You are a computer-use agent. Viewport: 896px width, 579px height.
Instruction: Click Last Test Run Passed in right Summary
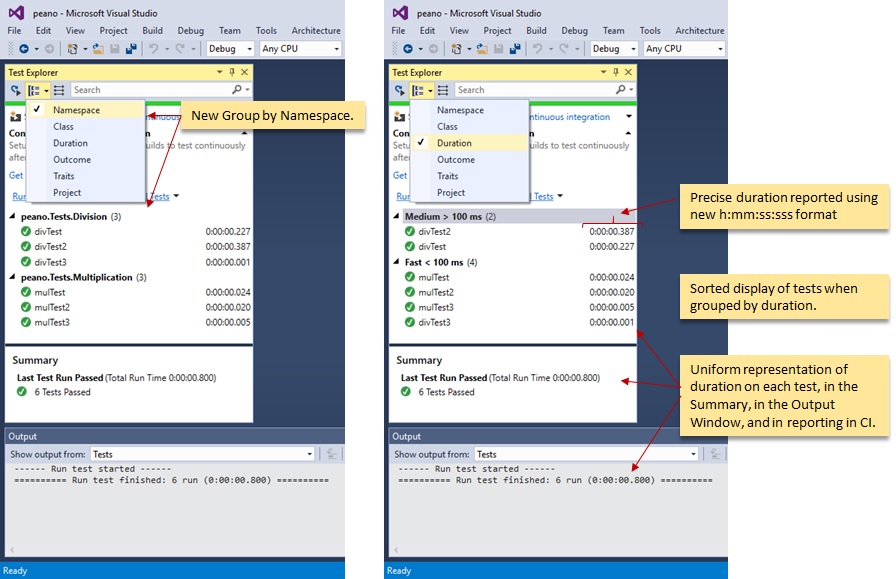(444, 377)
